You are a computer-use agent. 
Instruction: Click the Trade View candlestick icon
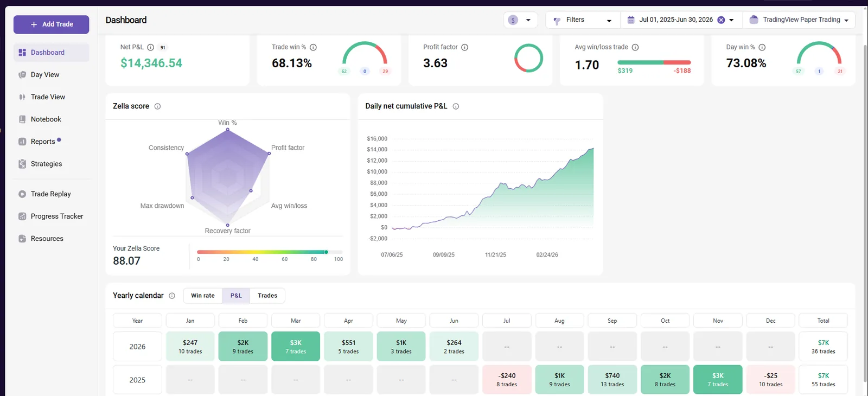click(22, 97)
